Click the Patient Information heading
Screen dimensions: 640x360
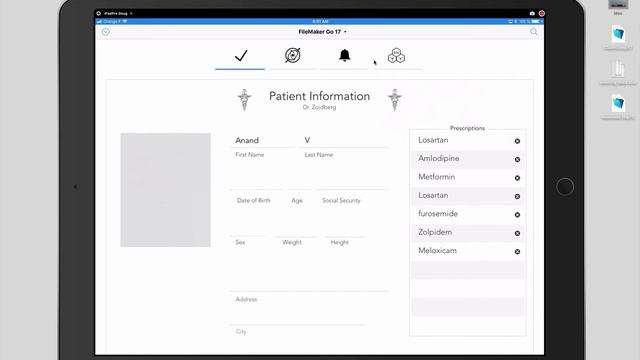click(319, 96)
